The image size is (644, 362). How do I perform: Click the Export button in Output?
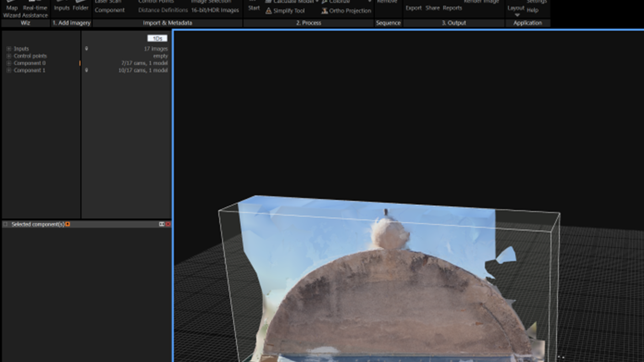[414, 8]
